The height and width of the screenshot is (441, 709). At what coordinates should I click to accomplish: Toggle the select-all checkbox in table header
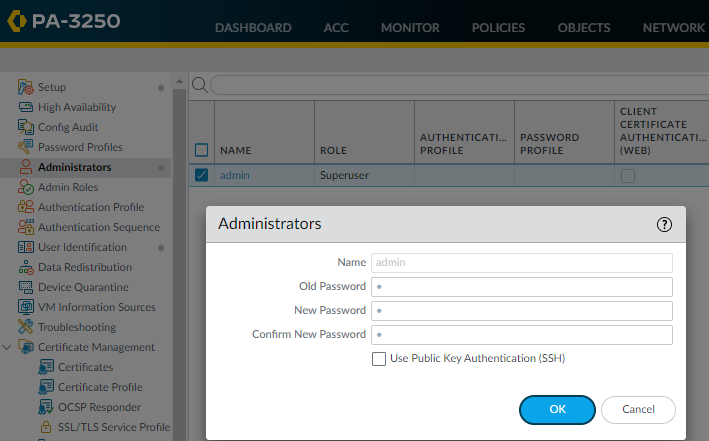point(201,150)
